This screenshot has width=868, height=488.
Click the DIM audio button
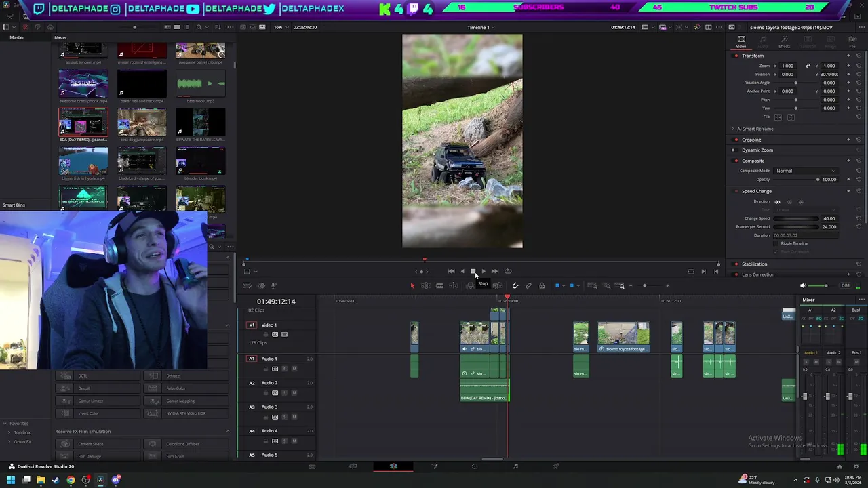(x=846, y=285)
